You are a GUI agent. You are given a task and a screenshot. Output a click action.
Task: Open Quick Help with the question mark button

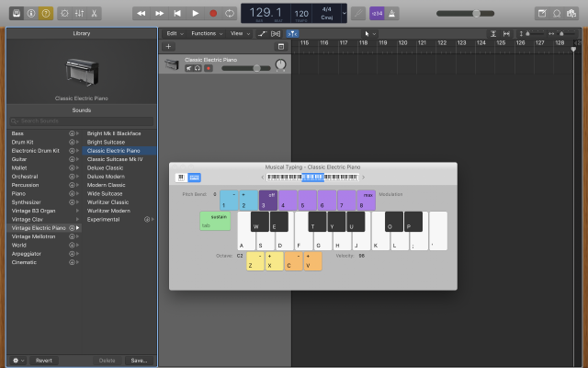pyautogui.click(x=46, y=14)
